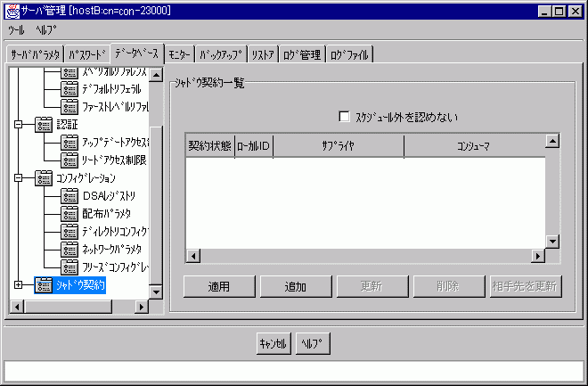Select 認証 tree item label
The width and height of the screenshot is (588, 386).
[67, 125]
